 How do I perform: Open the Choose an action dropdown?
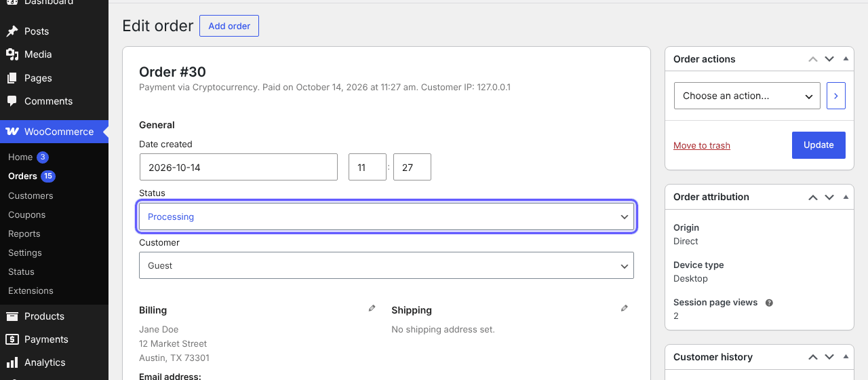747,96
